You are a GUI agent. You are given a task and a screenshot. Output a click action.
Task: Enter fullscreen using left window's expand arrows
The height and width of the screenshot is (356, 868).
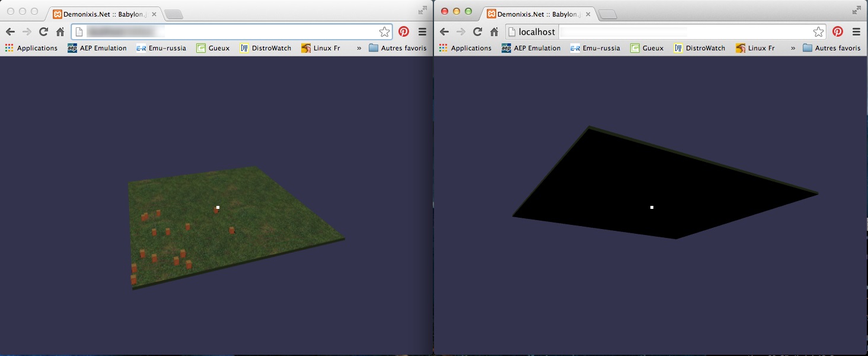(x=422, y=10)
